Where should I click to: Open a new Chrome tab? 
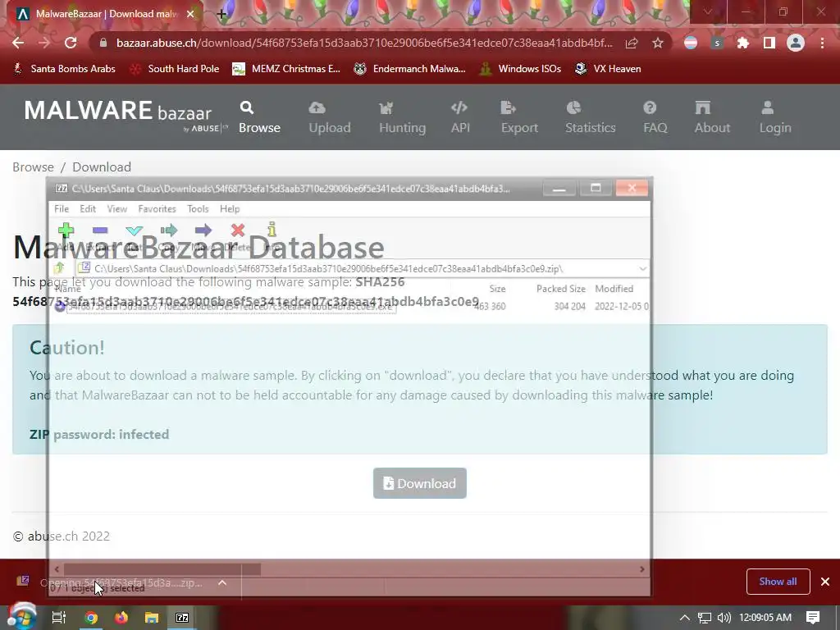221,14
